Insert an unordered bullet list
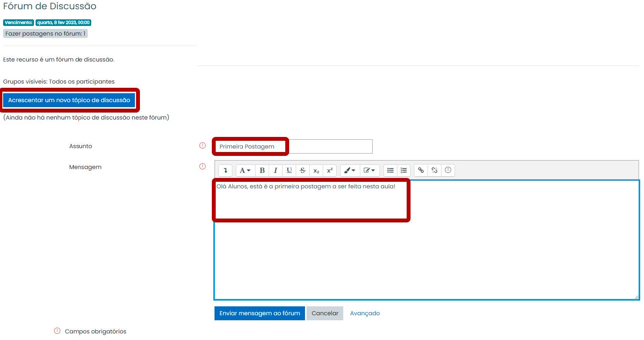The height and width of the screenshot is (340, 644). 390,170
